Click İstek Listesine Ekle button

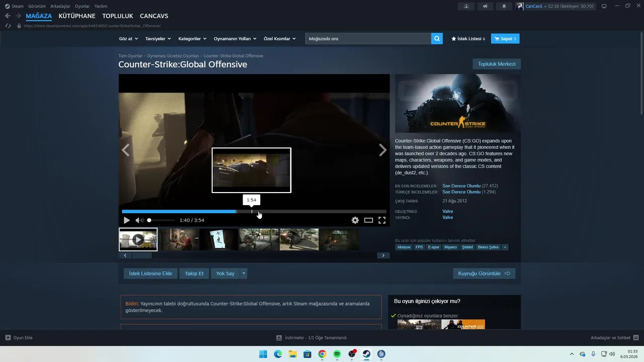pos(150,274)
